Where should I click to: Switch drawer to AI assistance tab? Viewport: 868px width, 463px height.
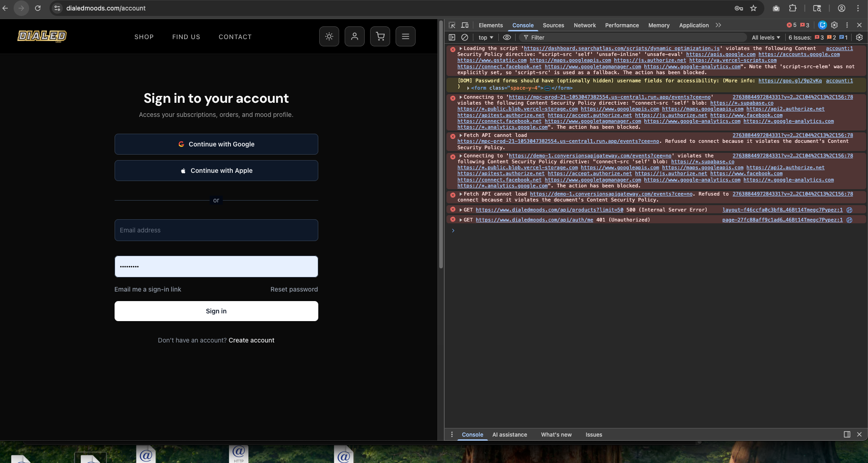click(510, 435)
